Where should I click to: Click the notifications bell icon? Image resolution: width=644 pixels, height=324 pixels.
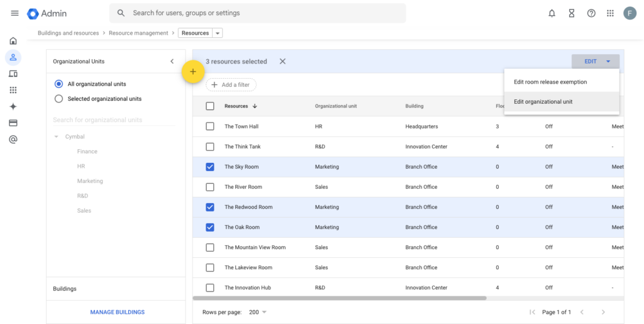coord(552,13)
